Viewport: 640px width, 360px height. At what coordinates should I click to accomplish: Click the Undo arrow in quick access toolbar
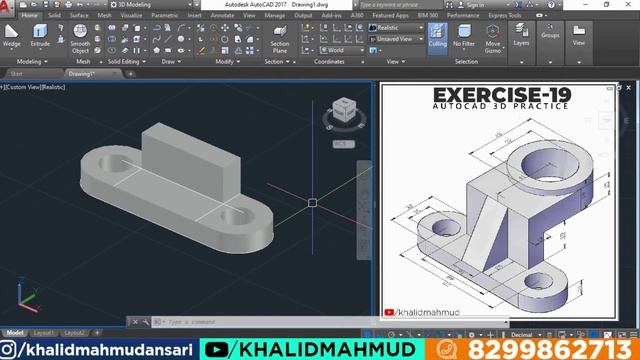pyautogui.click(x=80, y=4)
